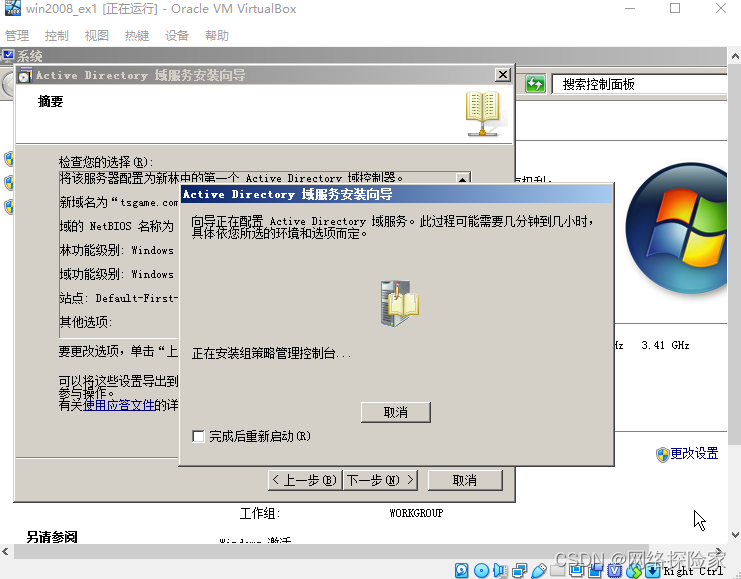Click the vertical scrollbar down arrow
The height and width of the screenshot is (579, 741).
tap(735, 535)
